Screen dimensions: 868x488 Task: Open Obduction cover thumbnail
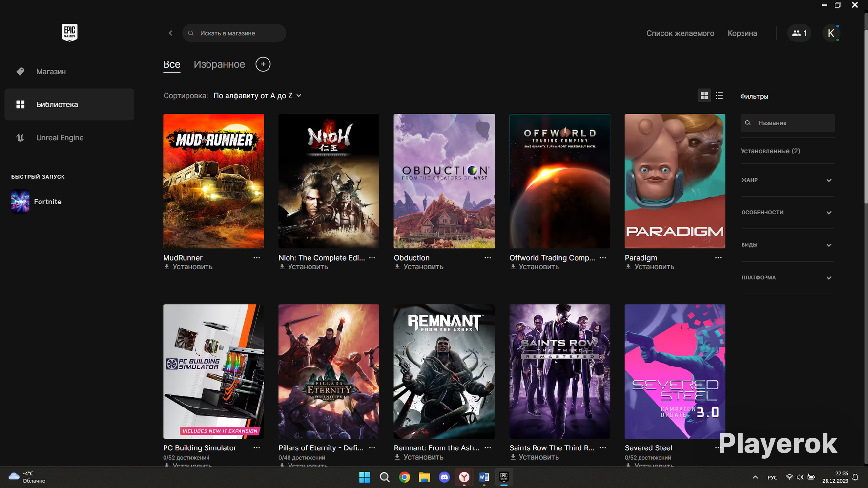coord(444,181)
